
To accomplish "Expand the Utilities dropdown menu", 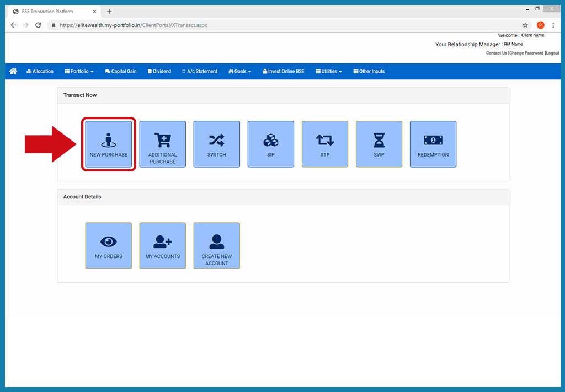I will pos(329,71).
